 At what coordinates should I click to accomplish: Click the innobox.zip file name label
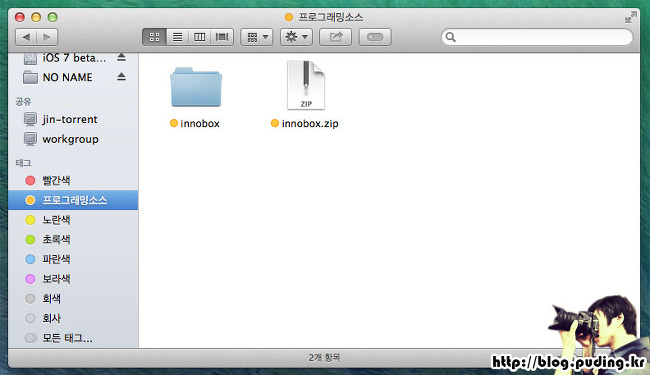coord(310,123)
